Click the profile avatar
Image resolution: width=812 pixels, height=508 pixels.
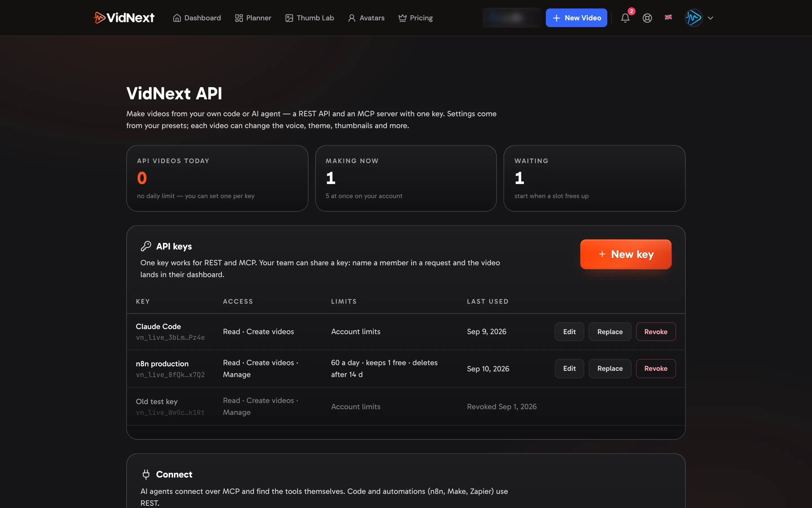[x=694, y=18]
